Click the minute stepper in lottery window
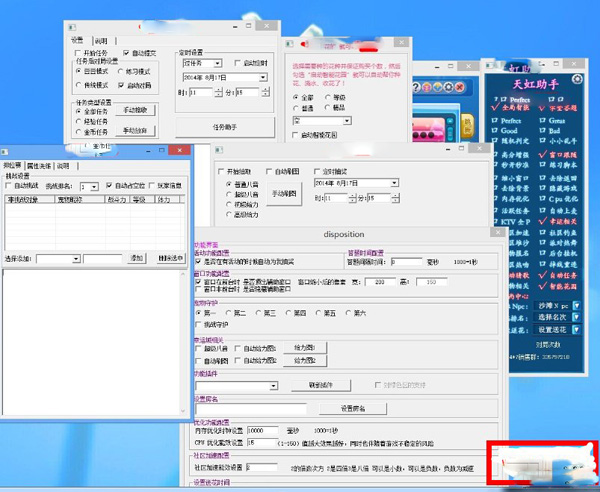The height and width of the screenshot is (492, 600). coord(396,198)
